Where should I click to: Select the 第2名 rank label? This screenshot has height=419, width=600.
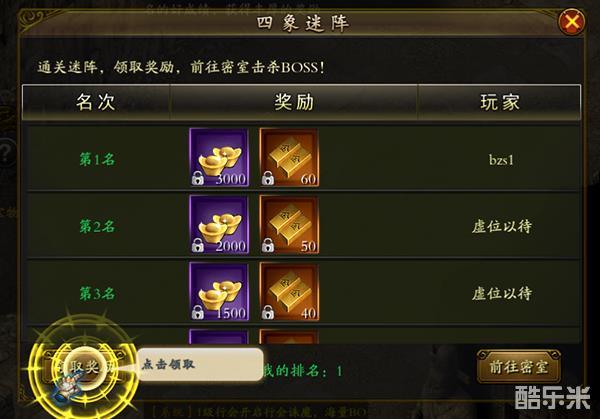(x=97, y=226)
